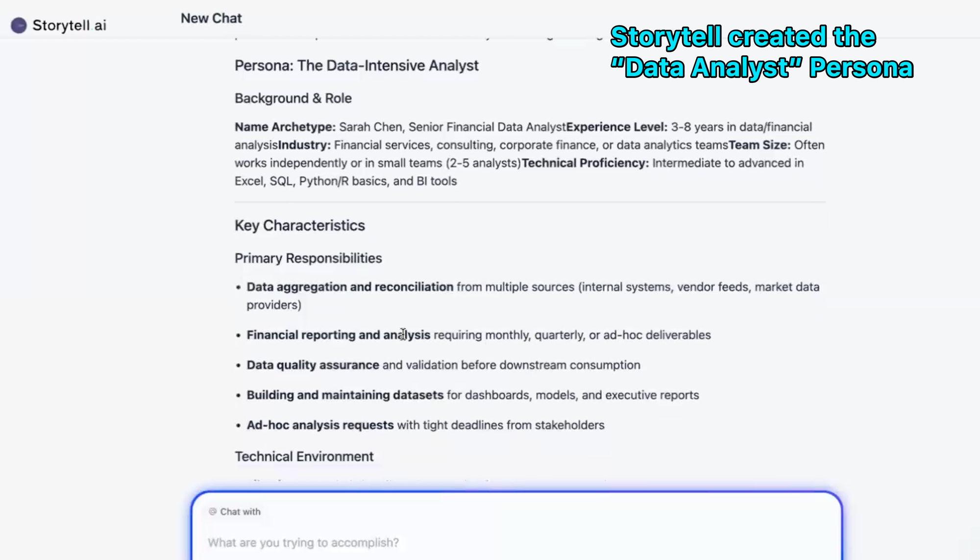This screenshot has width=980, height=560.
Task: Select the Key Characteristics heading
Action: point(299,226)
